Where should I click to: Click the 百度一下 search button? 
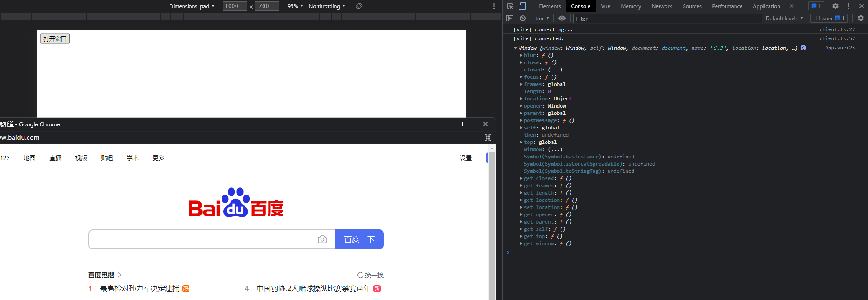coord(359,239)
